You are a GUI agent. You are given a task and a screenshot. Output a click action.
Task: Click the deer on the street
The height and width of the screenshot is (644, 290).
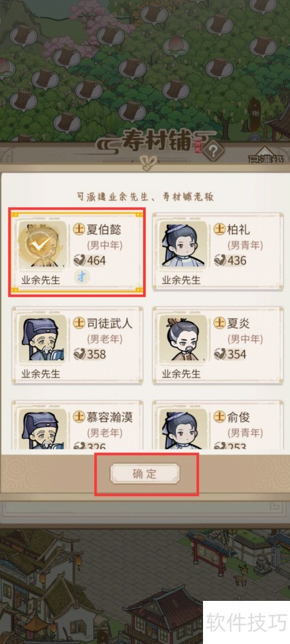pos(239,580)
